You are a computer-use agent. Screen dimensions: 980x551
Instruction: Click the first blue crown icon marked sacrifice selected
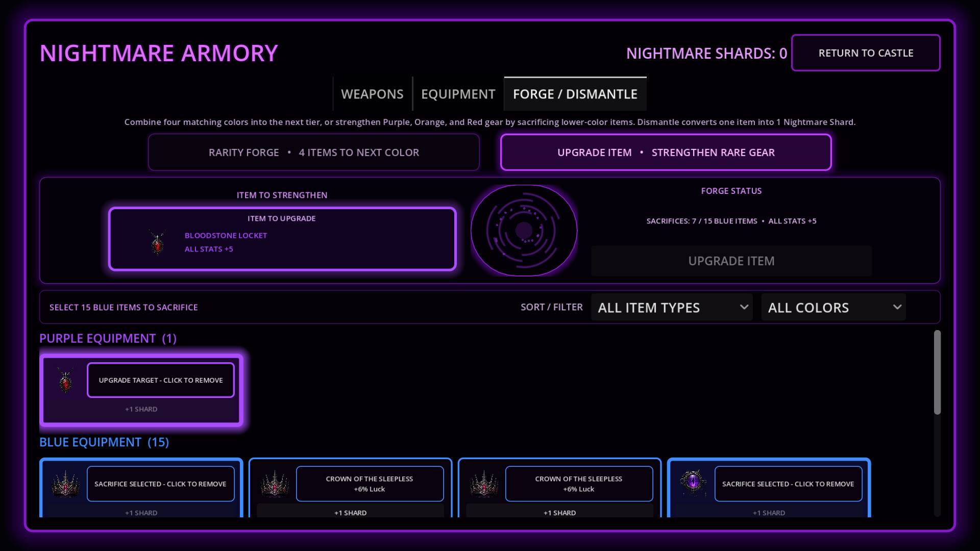click(66, 484)
